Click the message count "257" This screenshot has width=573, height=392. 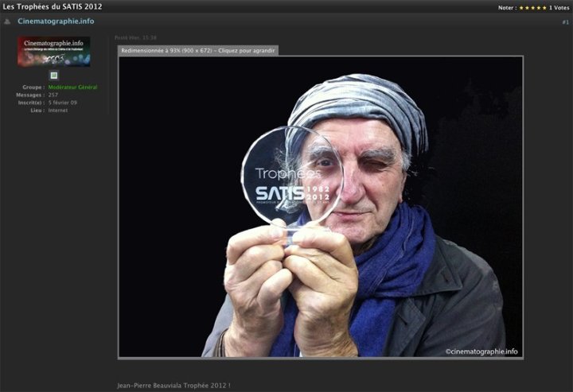click(x=53, y=95)
